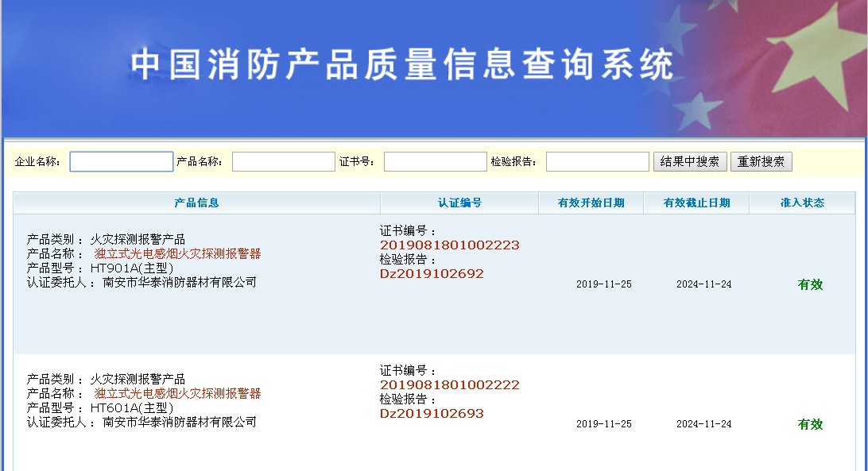Click the 产品信息 column header
Image resolution: width=868 pixels, height=471 pixels.
coord(196,203)
